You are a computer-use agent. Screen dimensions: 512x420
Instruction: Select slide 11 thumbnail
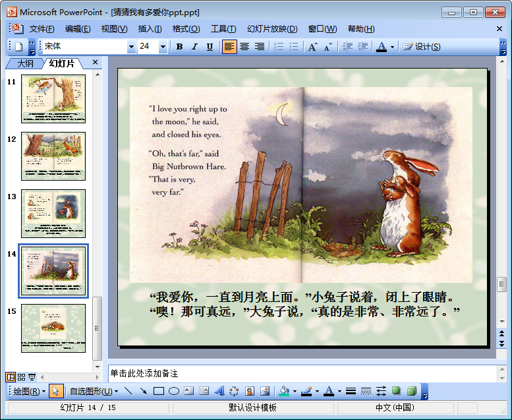pyautogui.click(x=53, y=99)
